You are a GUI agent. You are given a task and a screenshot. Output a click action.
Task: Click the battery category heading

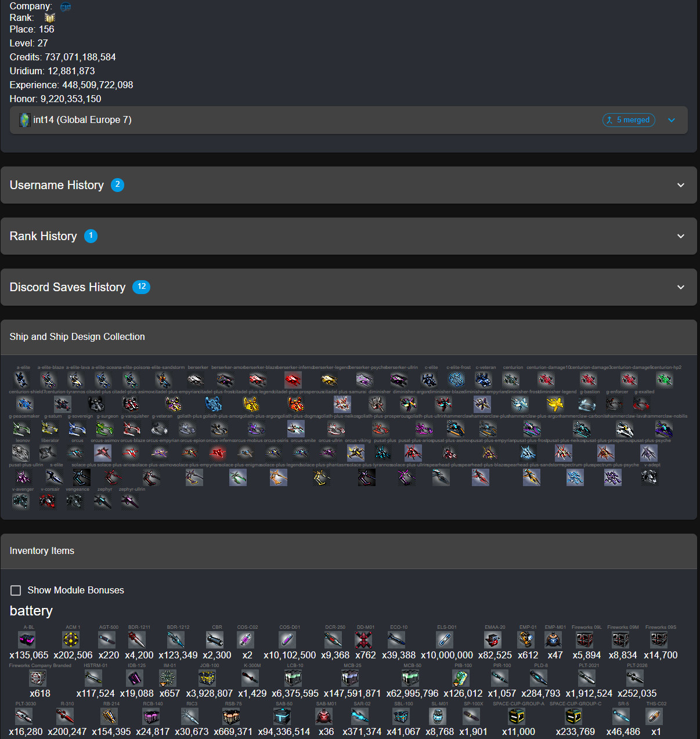[x=31, y=611]
